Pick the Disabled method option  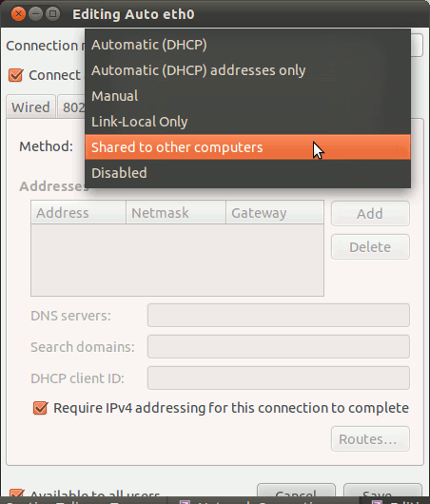(247, 173)
